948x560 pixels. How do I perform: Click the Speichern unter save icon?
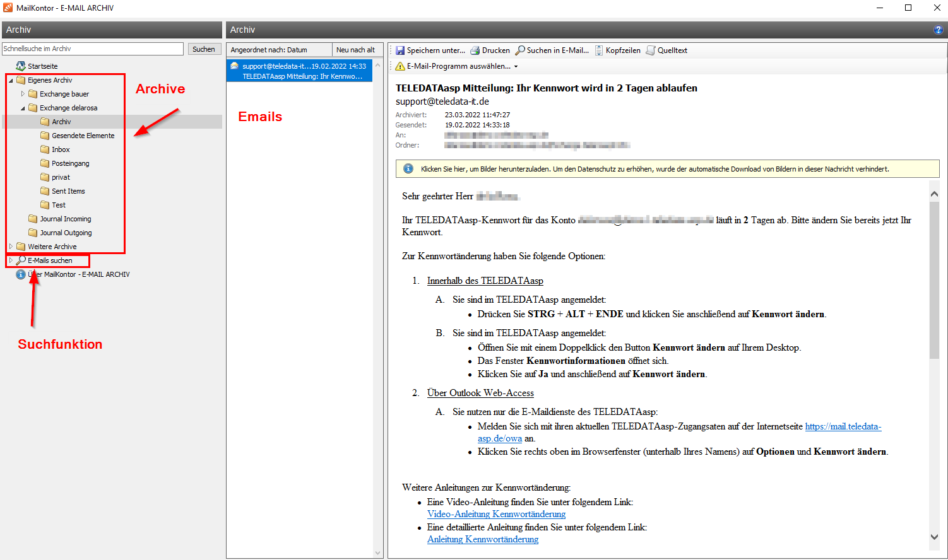point(400,50)
